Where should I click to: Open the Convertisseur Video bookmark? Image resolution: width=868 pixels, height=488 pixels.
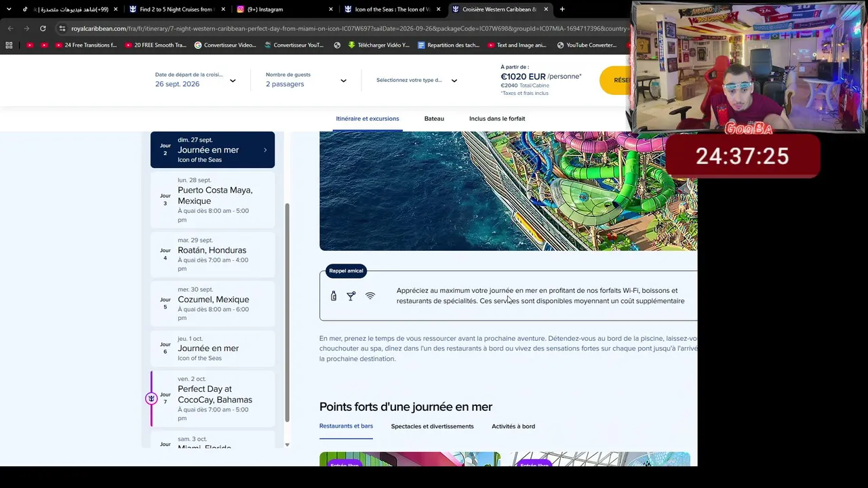225,45
